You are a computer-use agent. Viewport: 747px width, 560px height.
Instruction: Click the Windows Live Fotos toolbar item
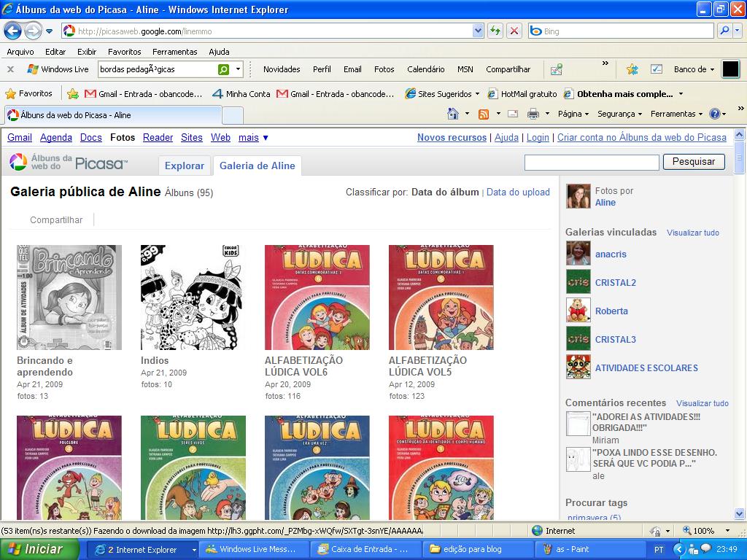(384, 69)
